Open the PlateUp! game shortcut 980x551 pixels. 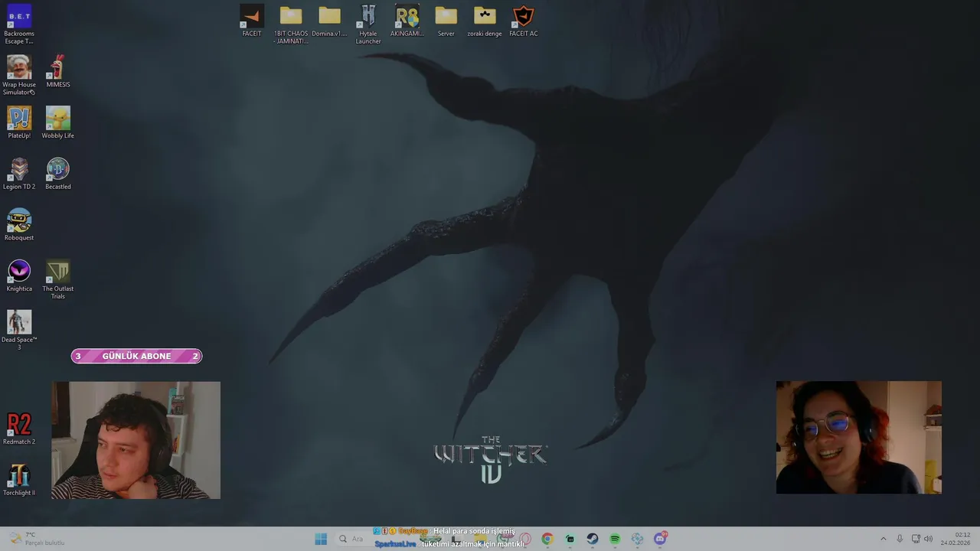(x=19, y=122)
